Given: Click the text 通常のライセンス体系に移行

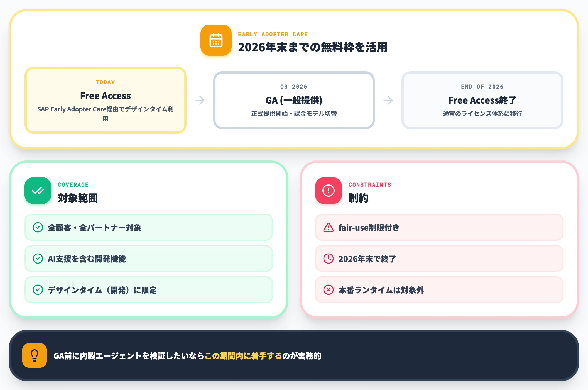Looking at the screenshot, I should point(482,114).
